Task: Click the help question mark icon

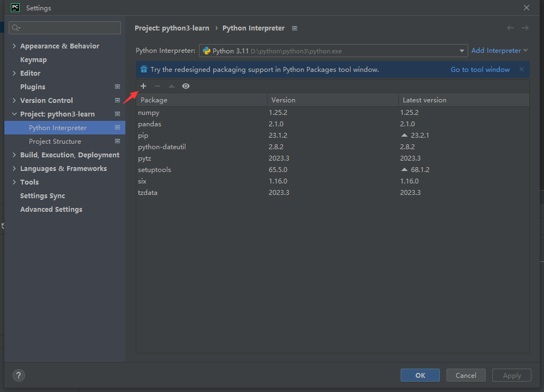Action: [x=19, y=375]
